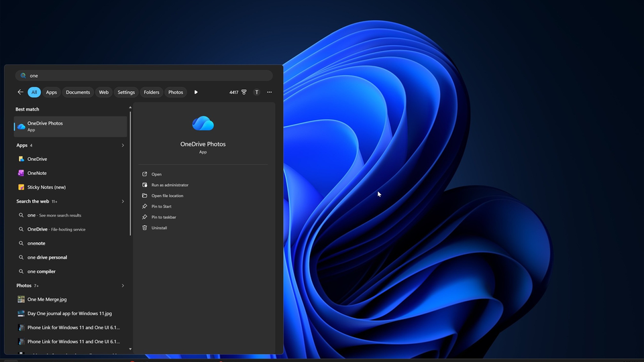Switch to the Folders filter tab
Screen dimensions: 644x362
coord(152,93)
